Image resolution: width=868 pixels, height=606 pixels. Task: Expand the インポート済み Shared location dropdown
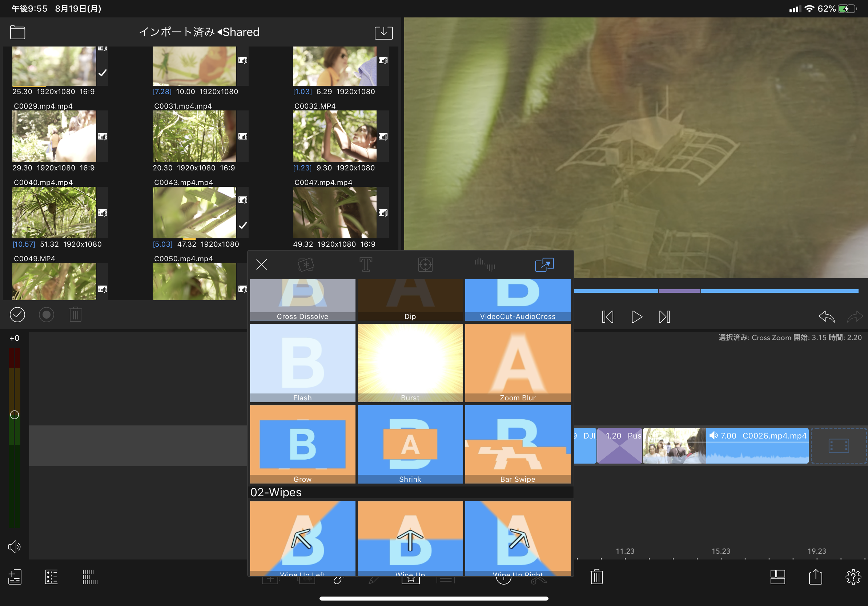point(199,32)
